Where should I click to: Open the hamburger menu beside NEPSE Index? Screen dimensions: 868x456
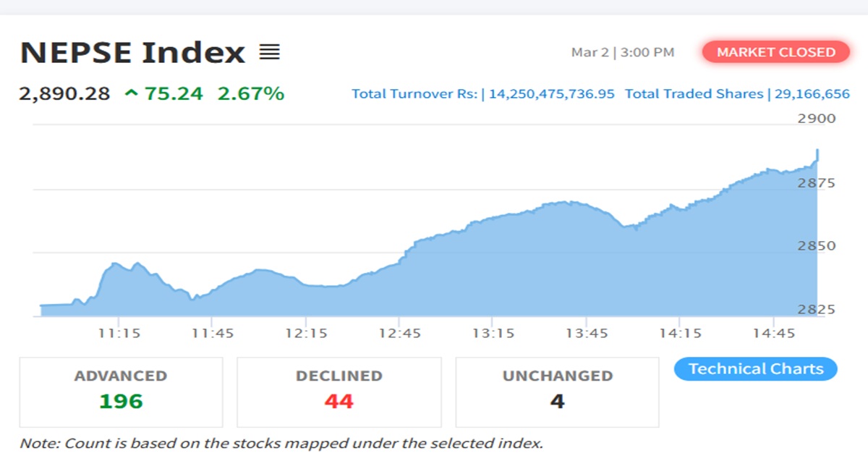[x=269, y=52]
